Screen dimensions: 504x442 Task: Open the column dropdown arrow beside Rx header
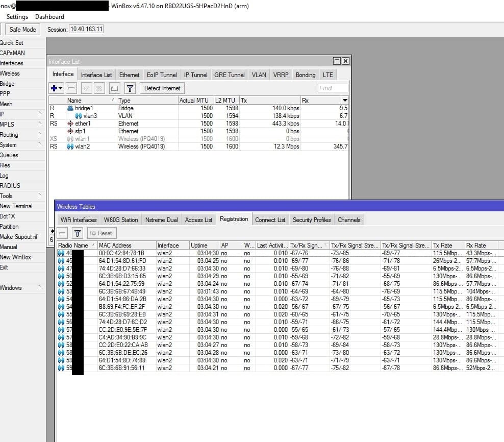coord(345,101)
